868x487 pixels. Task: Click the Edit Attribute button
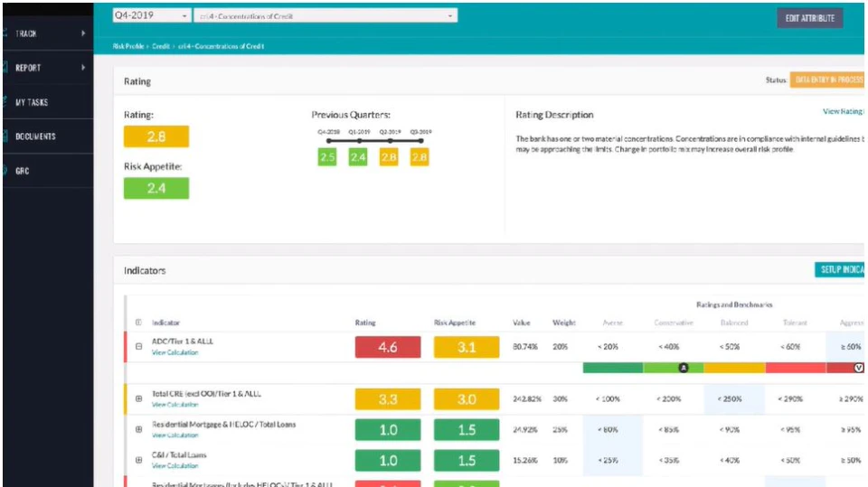809,18
